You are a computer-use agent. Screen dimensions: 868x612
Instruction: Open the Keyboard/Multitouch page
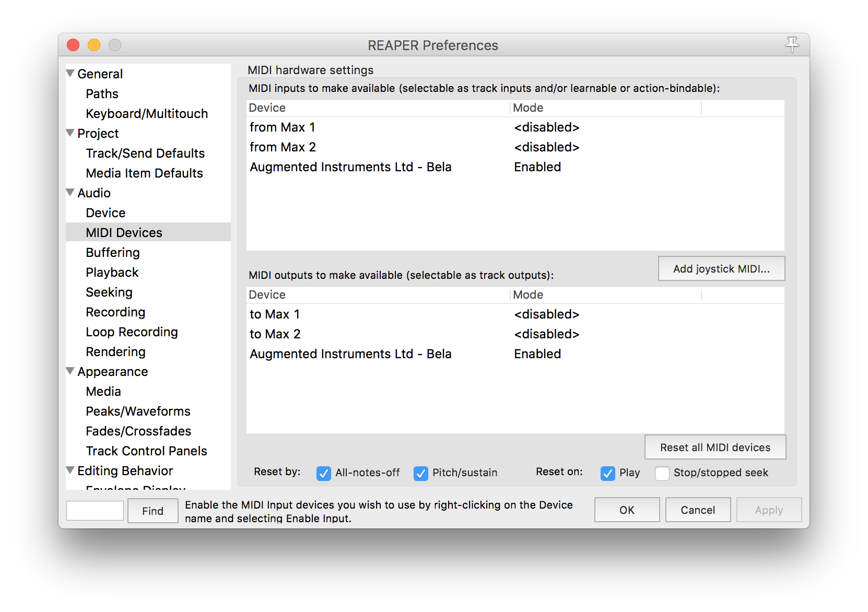coord(147,114)
